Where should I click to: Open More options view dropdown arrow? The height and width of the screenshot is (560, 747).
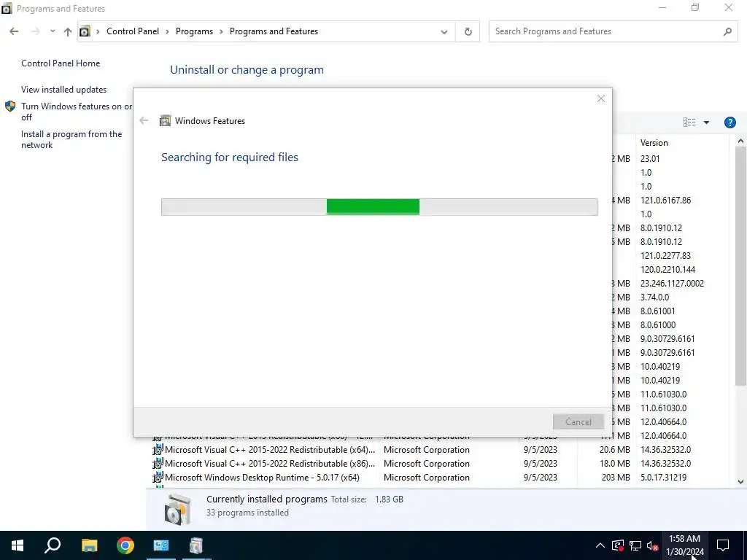[706, 122]
